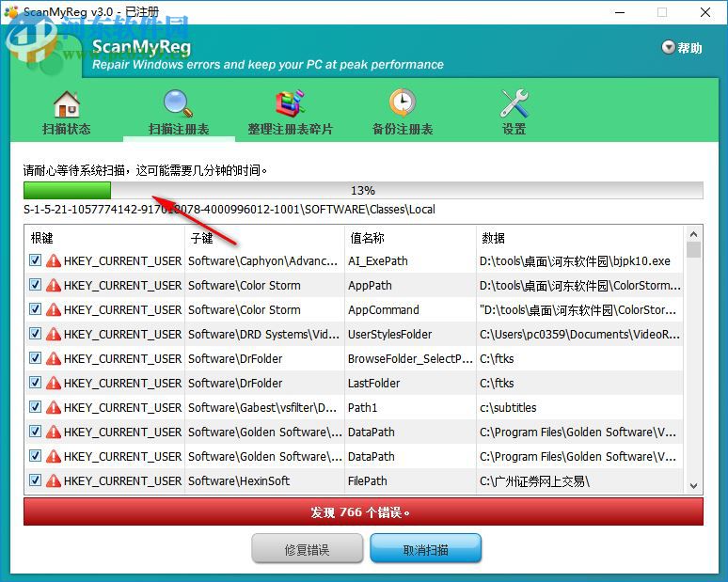Open the 扫描状态 home icon
The width and height of the screenshot is (728, 582).
coord(67,103)
